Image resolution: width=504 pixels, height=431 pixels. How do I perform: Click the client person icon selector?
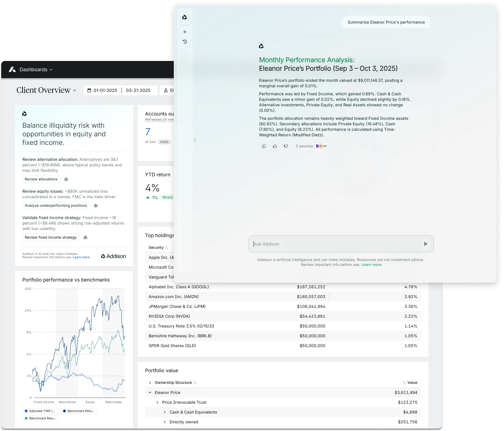point(166,90)
